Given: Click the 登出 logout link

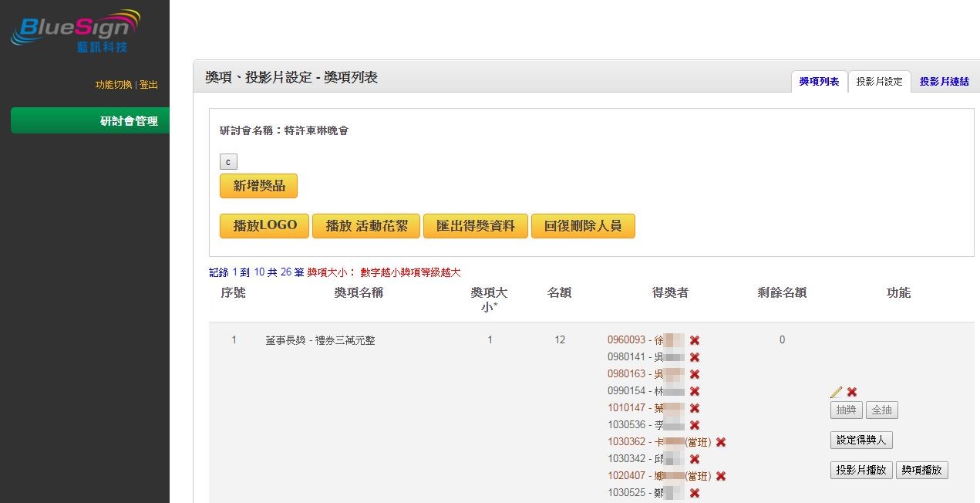Looking at the screenshot, I should coord(149,85).
